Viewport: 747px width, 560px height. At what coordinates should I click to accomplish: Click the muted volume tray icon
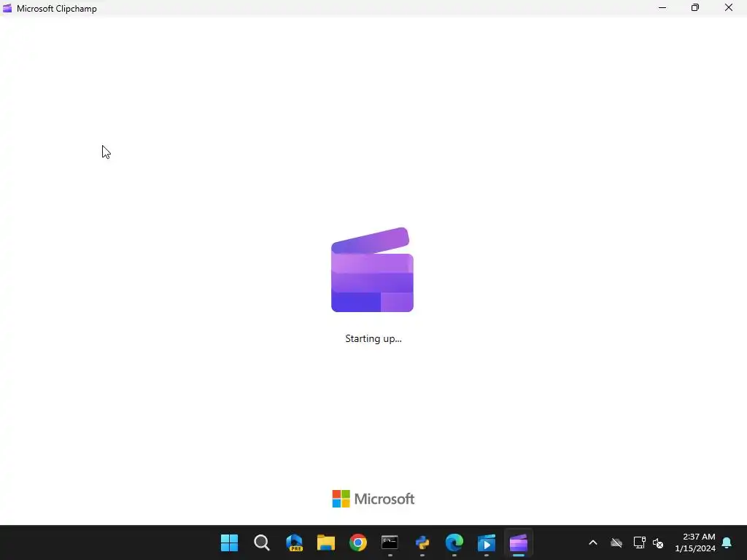coord(658,542)
